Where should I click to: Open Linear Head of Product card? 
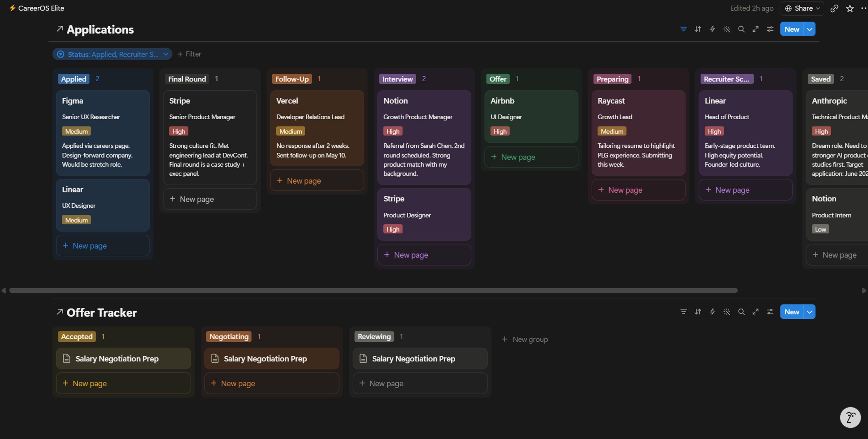(746, 133)
